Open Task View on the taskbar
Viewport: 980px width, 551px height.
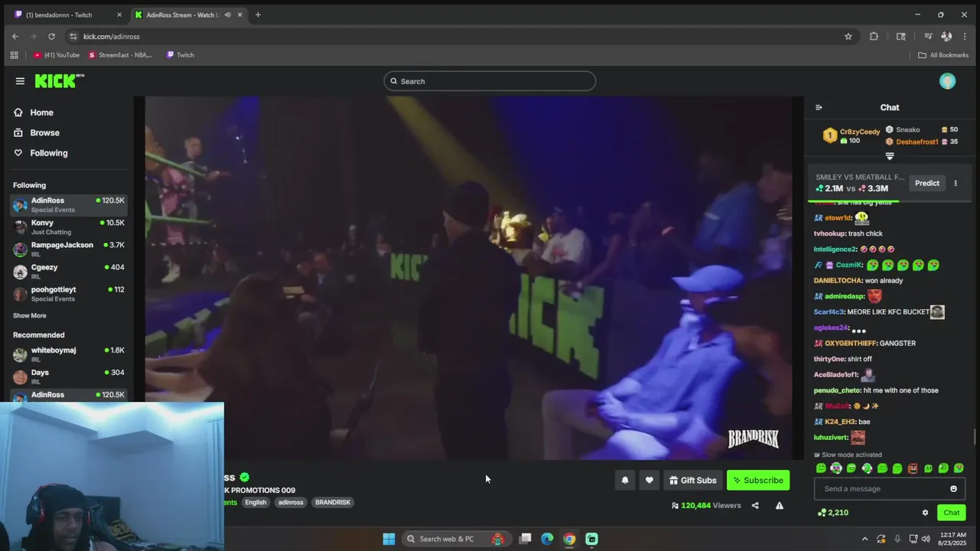pyautogui.click(x=525, y=539)
